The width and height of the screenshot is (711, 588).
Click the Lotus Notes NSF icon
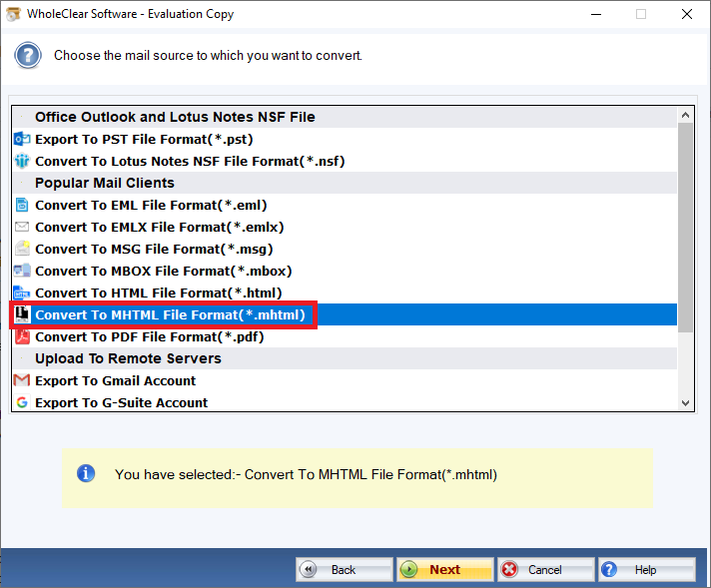(x=22, y=161)
